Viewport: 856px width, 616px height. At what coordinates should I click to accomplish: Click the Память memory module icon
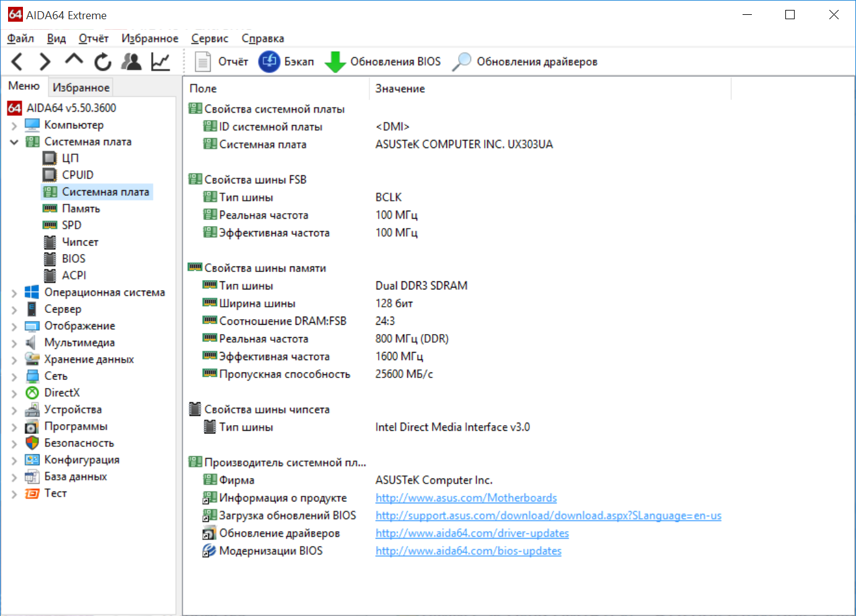(x=50, y=208)
